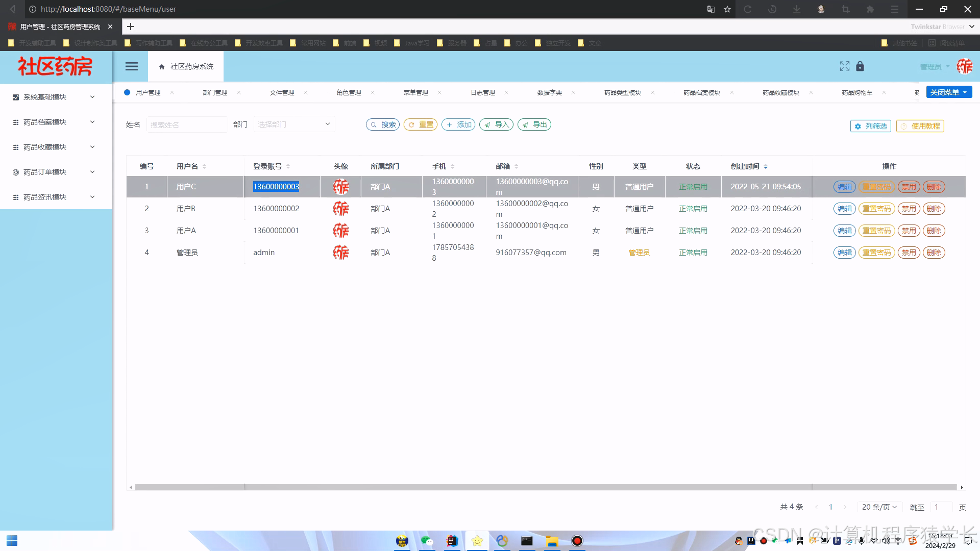Click the home icon in breadcrumb
The width and height of the screenshot is (980, 551).
pos(162,67)
